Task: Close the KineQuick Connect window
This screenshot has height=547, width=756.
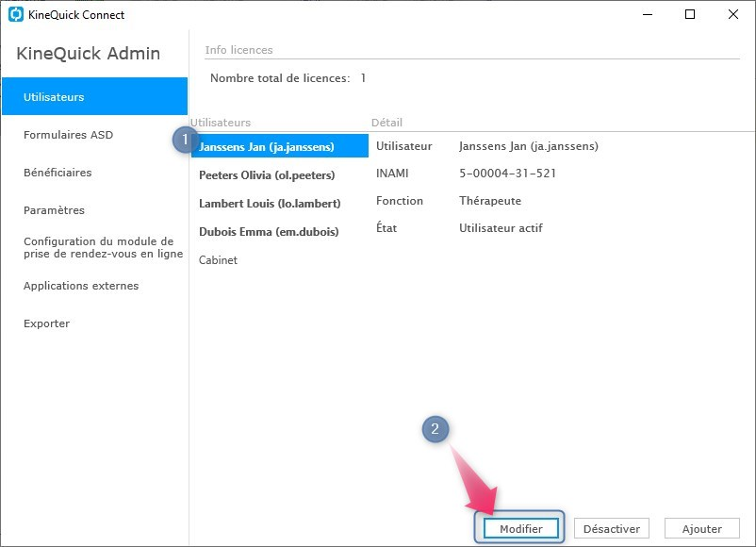Action: point(732,14)
